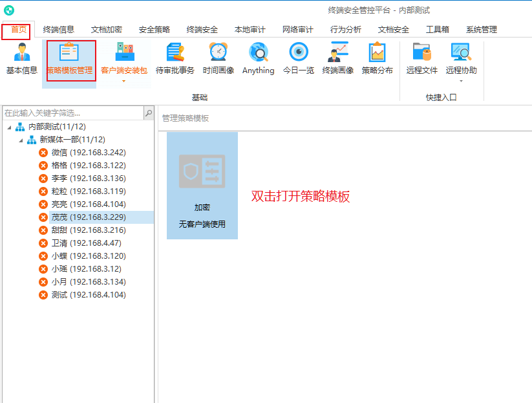
Task: Switch to the 文档加密 tab
Action: tap(107, 30)
